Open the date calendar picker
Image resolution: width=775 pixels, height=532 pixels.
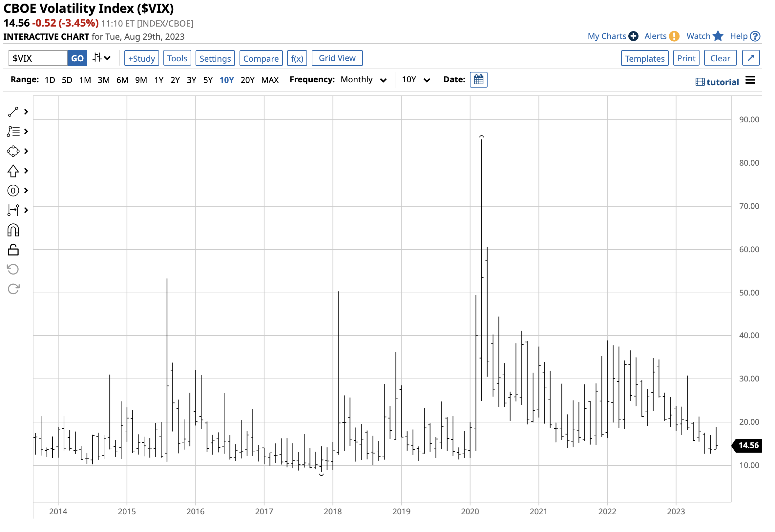(479, 80)
